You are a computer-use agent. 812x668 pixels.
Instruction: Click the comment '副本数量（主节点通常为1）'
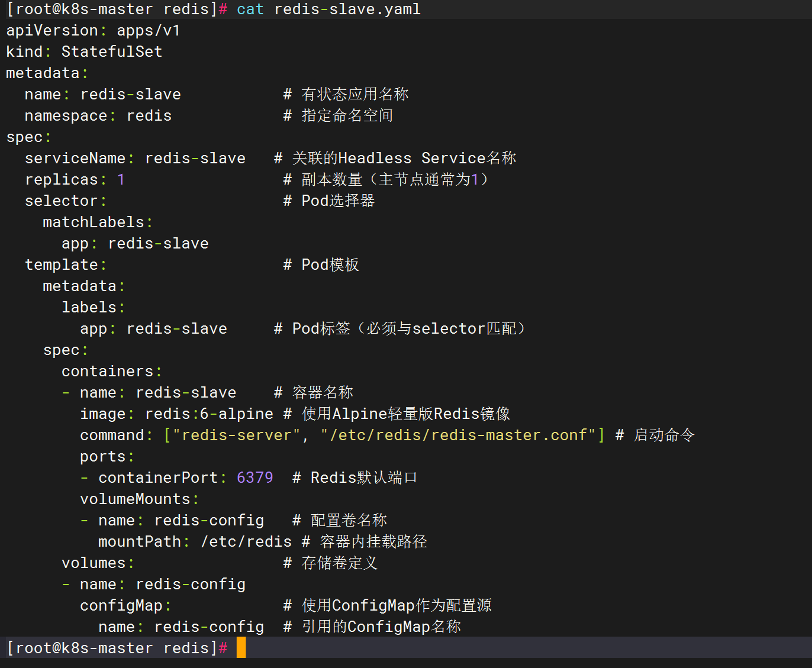coord(397,180)
